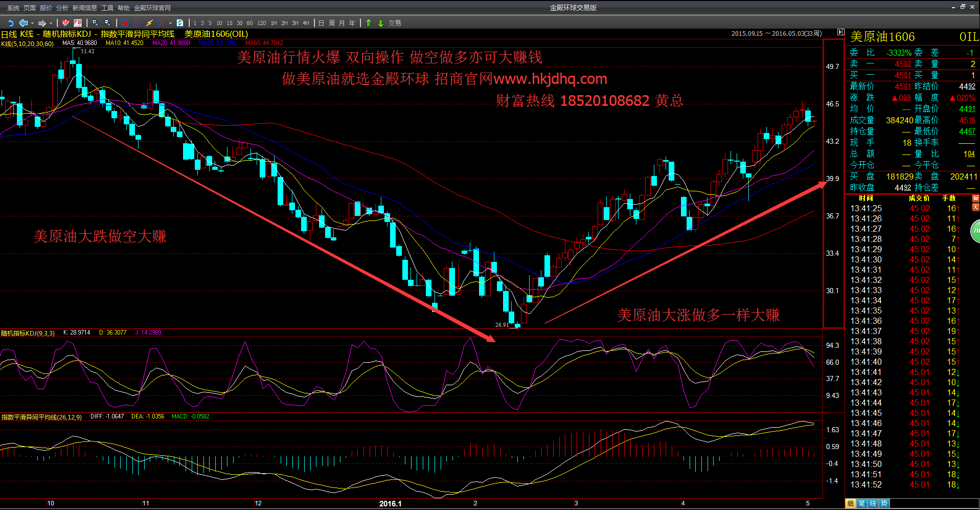Open the F10 information icon
980x510 pixels.
(x=78, y=23)
